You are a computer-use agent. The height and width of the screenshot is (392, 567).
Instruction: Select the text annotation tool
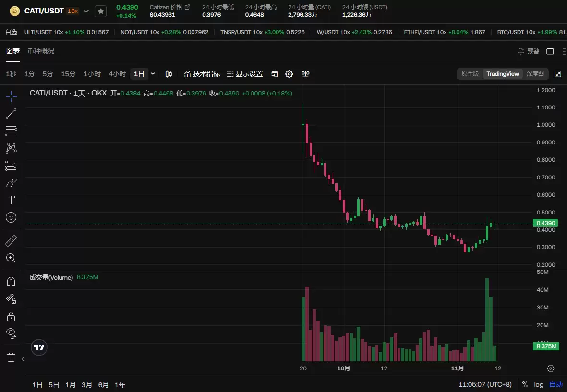[x=11, y=200]
